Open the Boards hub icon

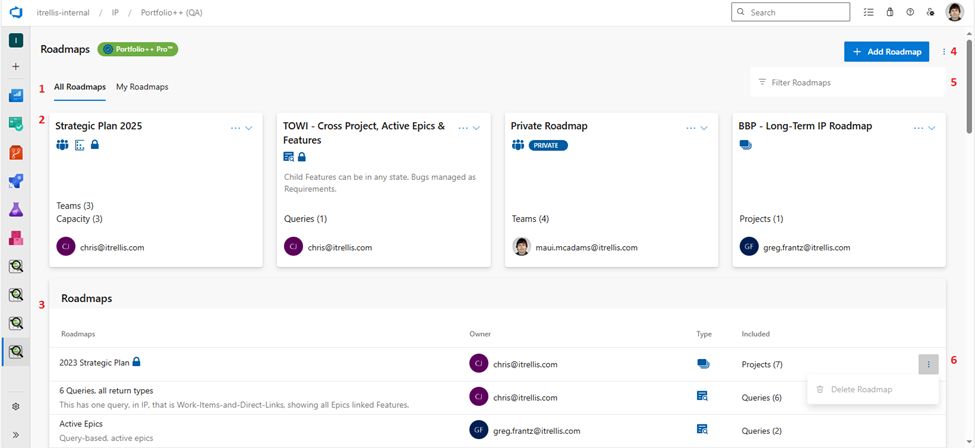tap(16, 123)
